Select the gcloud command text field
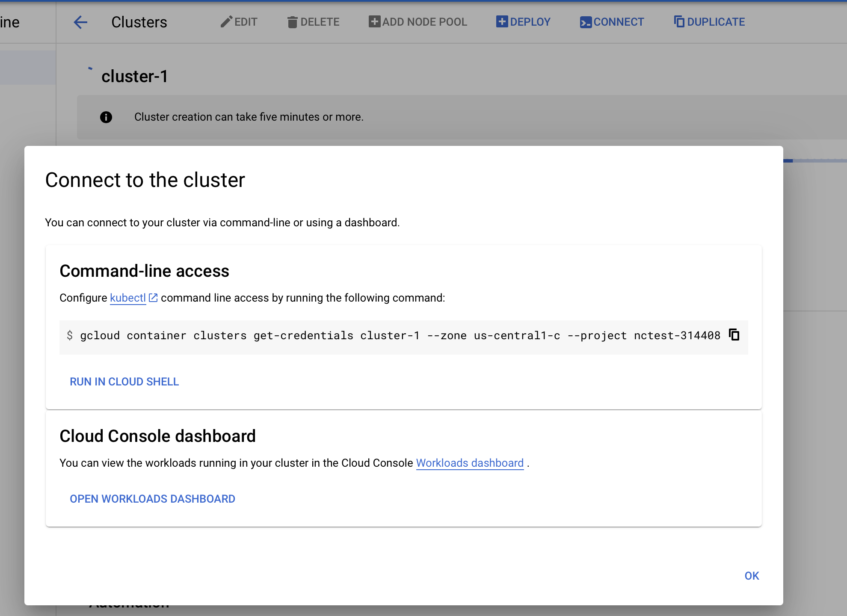The image size is (847, 616). tap(385, 337)
